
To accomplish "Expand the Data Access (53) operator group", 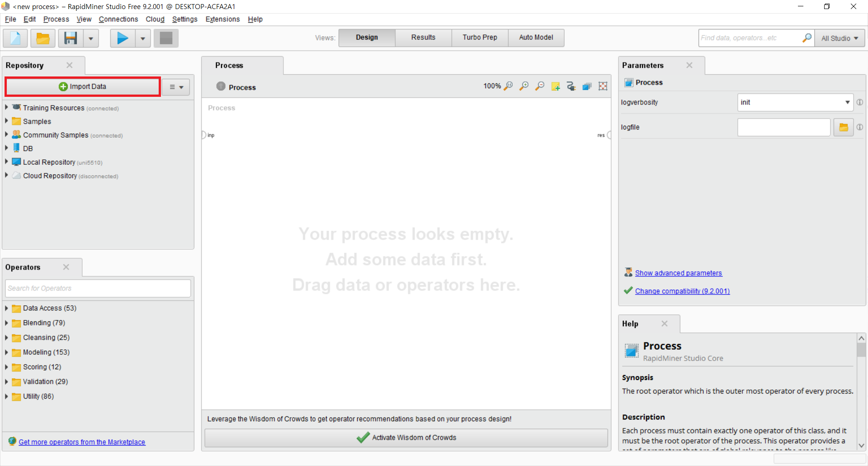I will [x=6, y=308].
